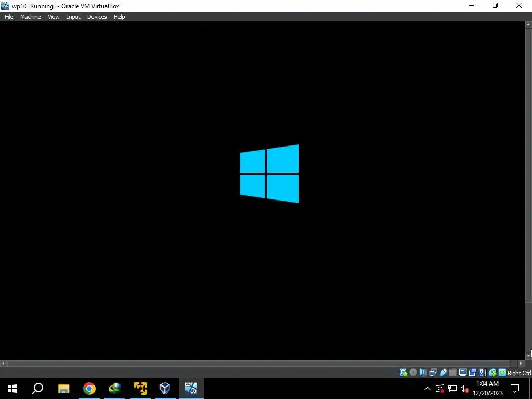
Task: Click the Right Ctrl host key label
Action: coord(520,373)
